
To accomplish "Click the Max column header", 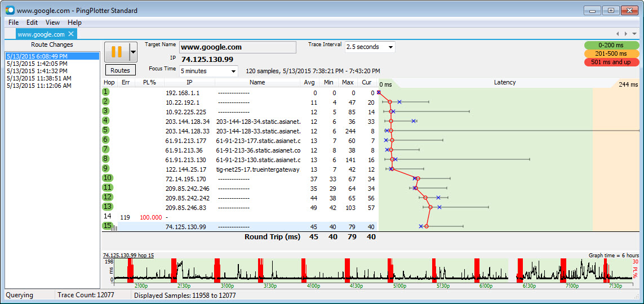I will tap(348, 82).
